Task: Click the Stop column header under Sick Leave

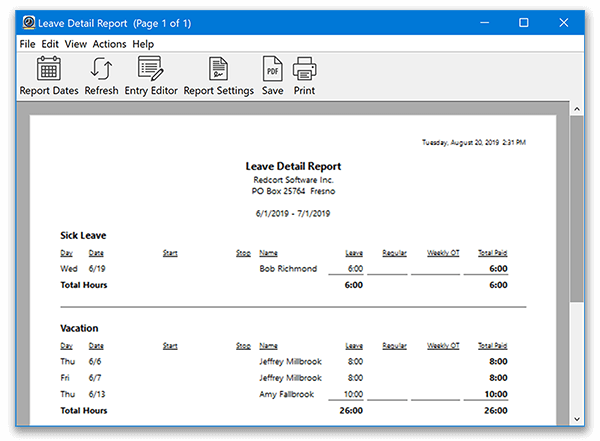Action: tap(243, 253)
